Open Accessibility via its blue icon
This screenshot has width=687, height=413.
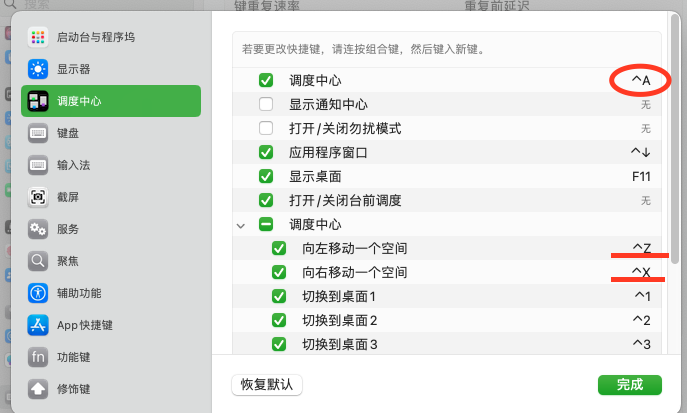(x=38, y=293)
